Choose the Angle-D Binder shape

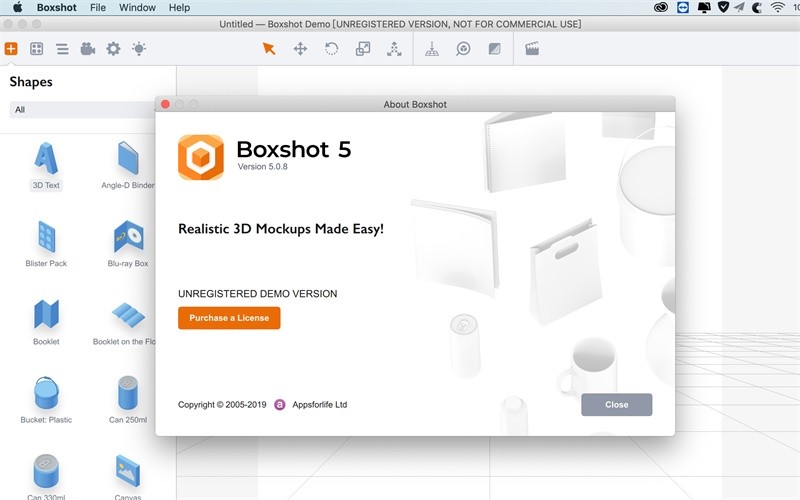tap(128, 166)
